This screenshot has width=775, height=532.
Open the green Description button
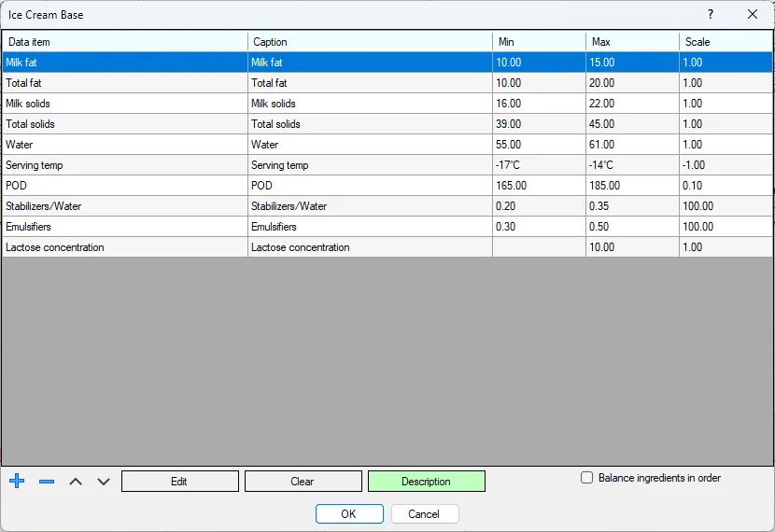[x=427, y=481]
